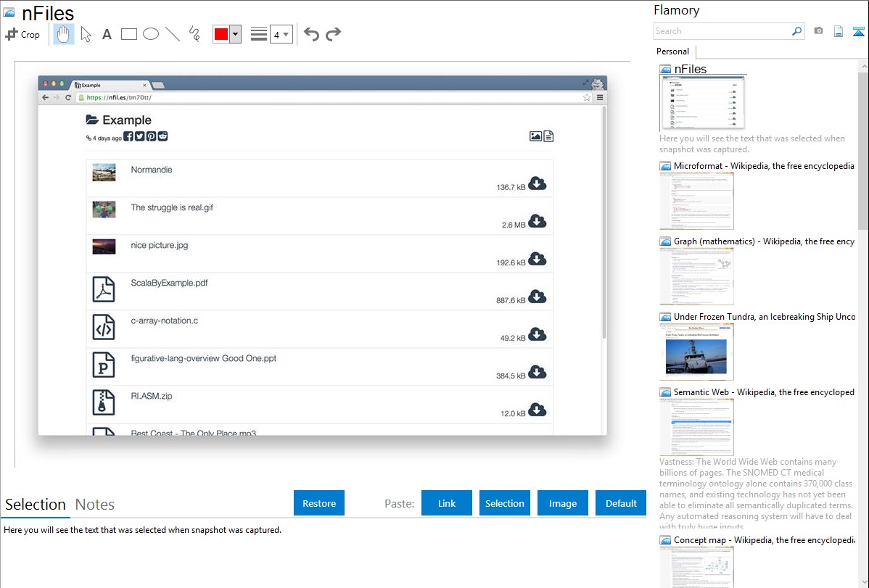The width and height of the screenshot is (869, 588).
Task: Click the magnifier search icon
Action: pyautogui.click(x=797, y=31)
